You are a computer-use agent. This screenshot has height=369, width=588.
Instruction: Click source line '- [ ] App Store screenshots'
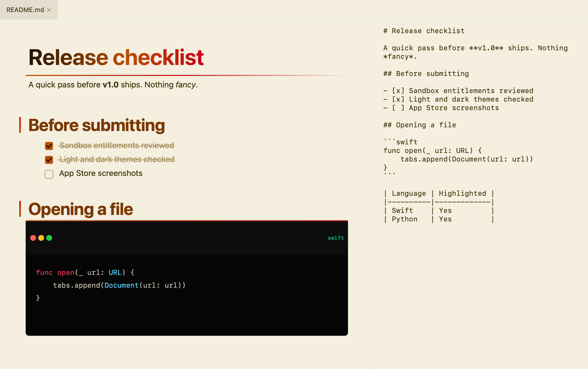(x=441, y=108)
